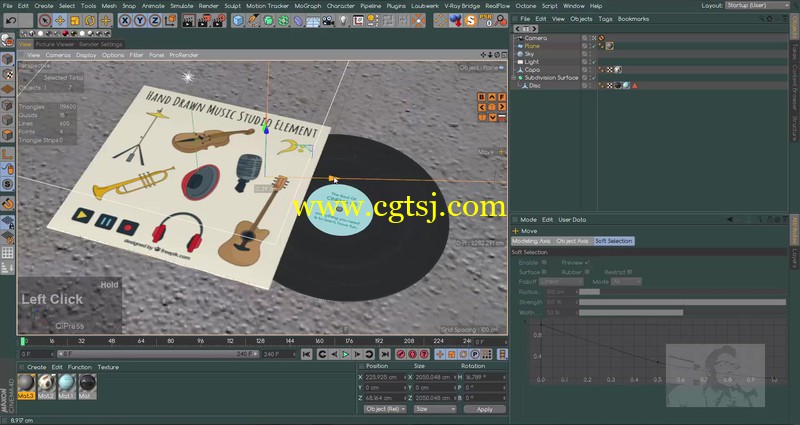This screenshot has height=425, width=800.
Task: Click the Subdivision Surface generator icon
Action: pos(268,20)
